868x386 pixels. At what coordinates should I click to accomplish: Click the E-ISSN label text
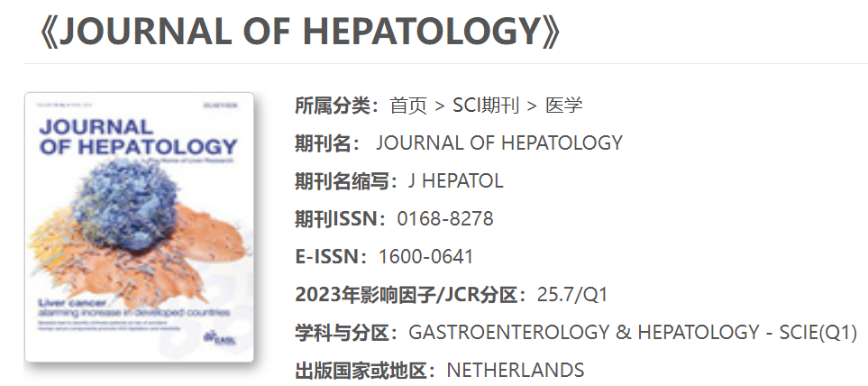tap(332, 256)
